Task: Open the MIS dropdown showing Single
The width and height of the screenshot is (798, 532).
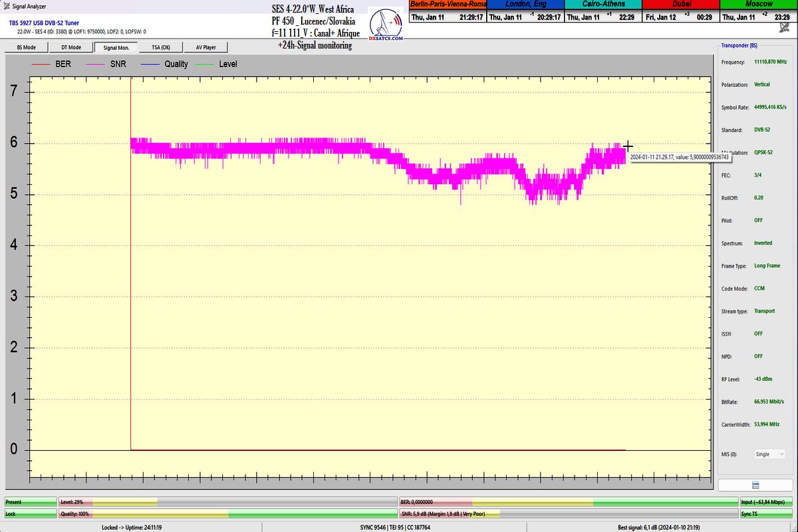Action: point(768,454)
